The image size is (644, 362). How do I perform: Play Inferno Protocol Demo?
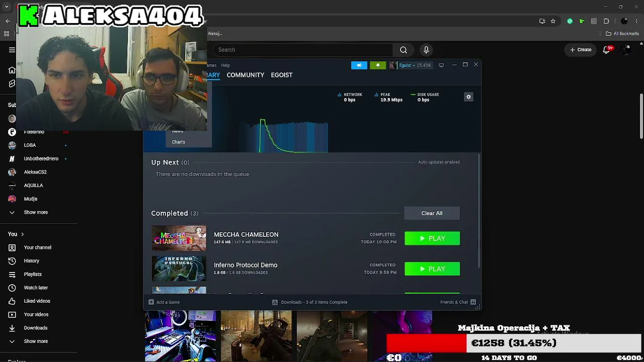[432, 269]
